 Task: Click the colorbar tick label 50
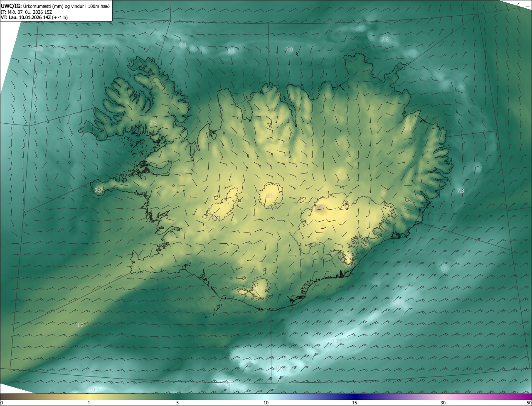[x=529, y=403]
